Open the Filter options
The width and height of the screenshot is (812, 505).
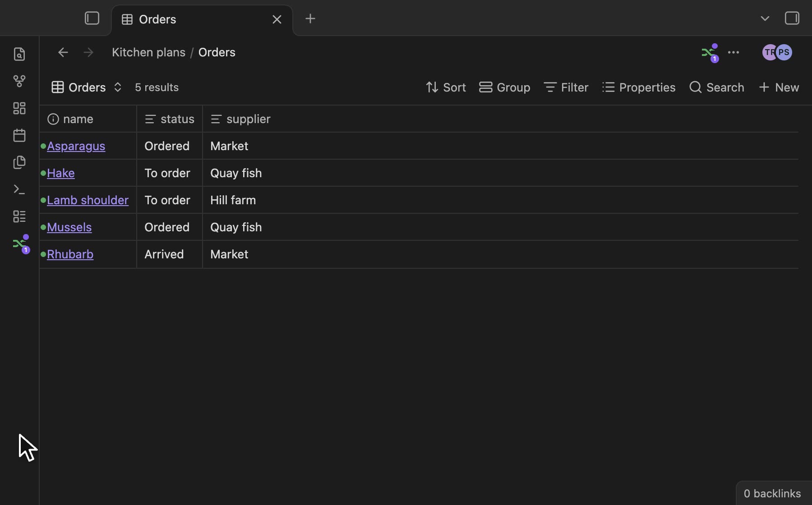coord(566,87)
